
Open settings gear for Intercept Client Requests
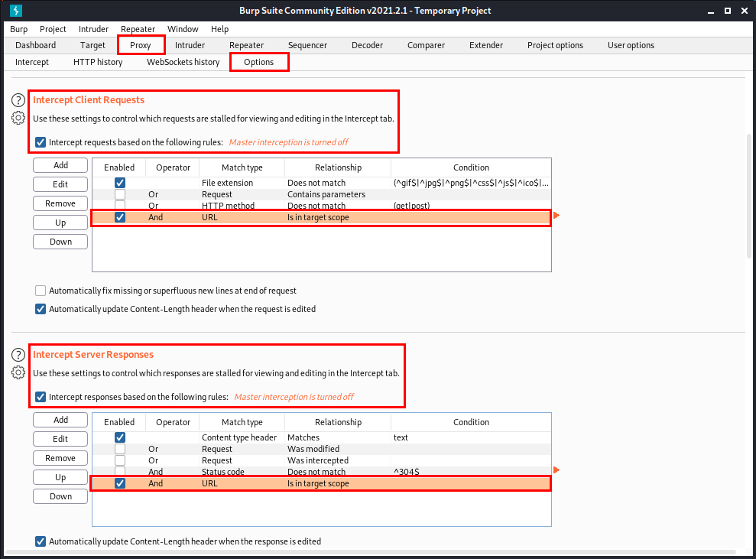coord(18,118)
